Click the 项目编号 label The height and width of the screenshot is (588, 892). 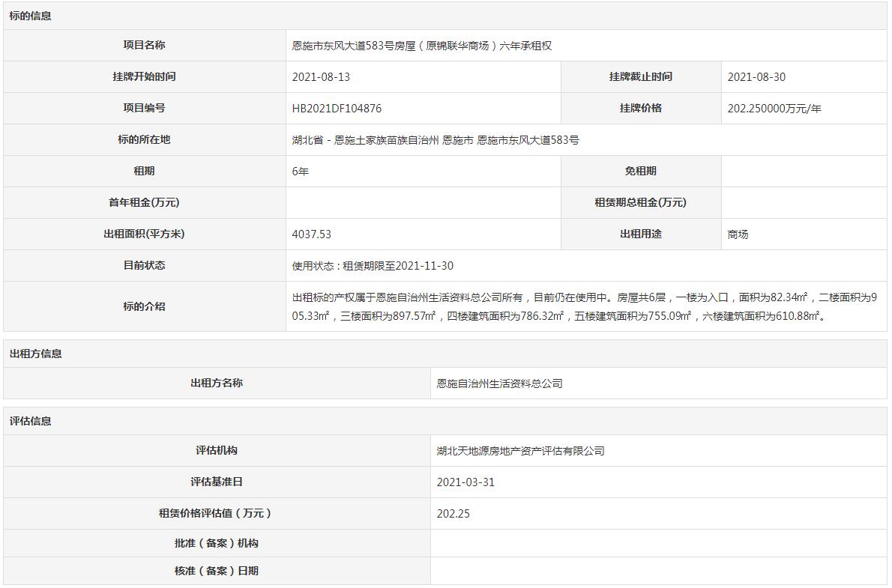145,108
